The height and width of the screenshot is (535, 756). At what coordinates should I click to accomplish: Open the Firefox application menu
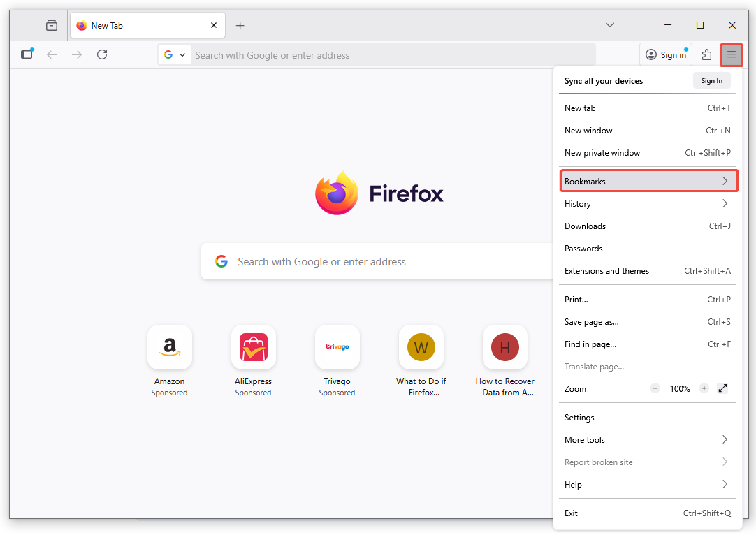tap(731, 54)
